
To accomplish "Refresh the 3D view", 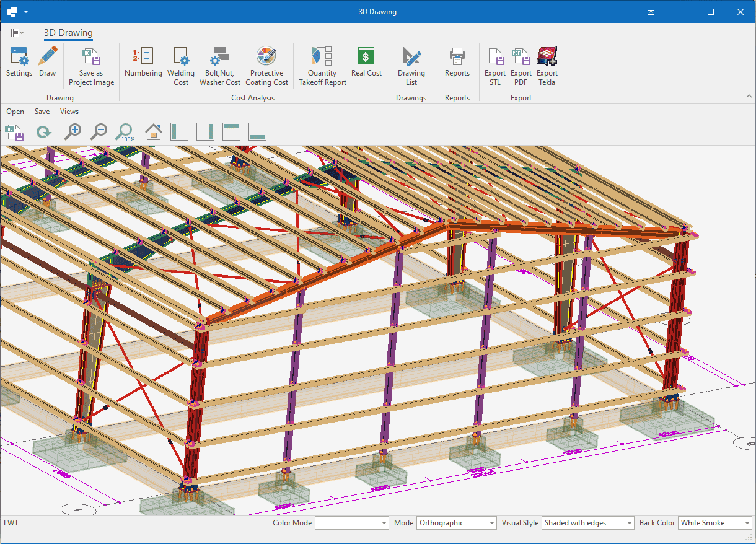I will pos(43,131).
